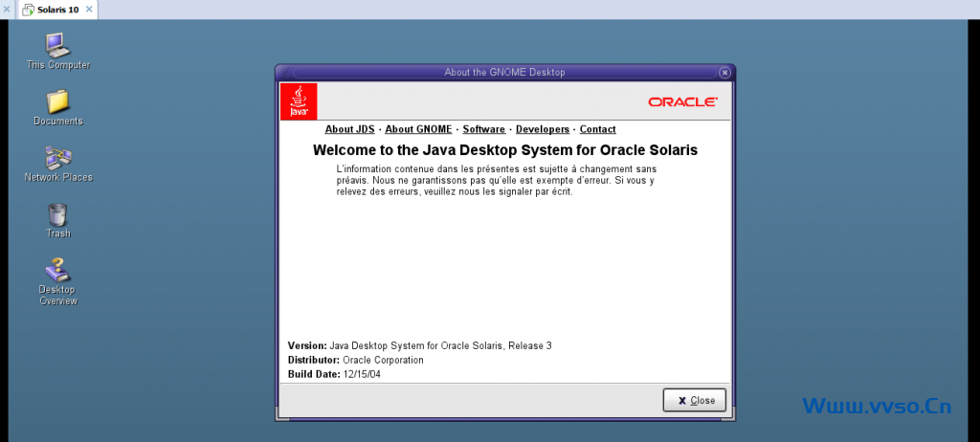Click the window menu button in the dialog title bar
This screenshot has height=442, width=980.
284,73
